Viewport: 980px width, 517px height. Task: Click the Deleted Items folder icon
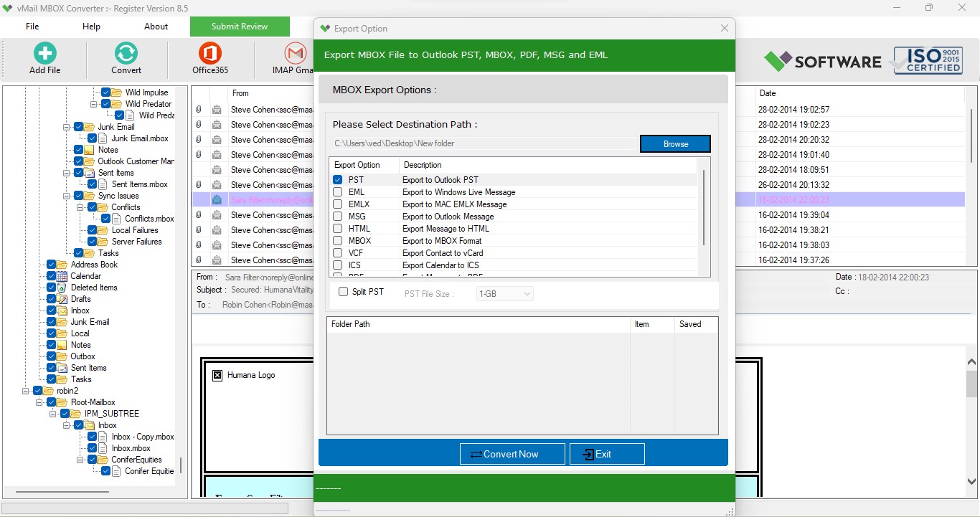tap(63, 288)
